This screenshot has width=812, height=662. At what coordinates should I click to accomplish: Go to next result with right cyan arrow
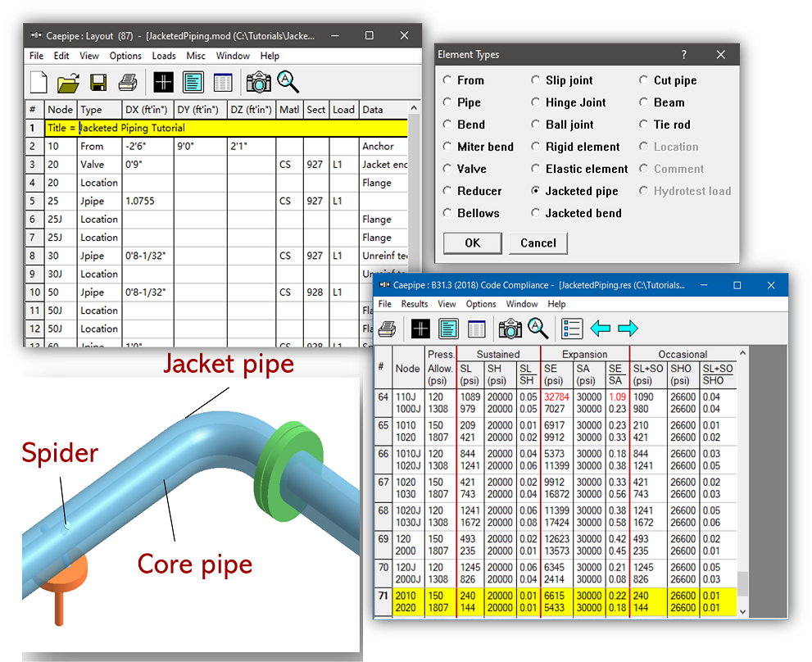point(628,329)
